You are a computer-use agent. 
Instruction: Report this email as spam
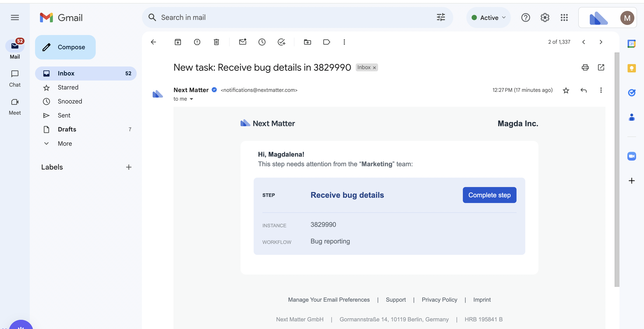click(197, 42)
